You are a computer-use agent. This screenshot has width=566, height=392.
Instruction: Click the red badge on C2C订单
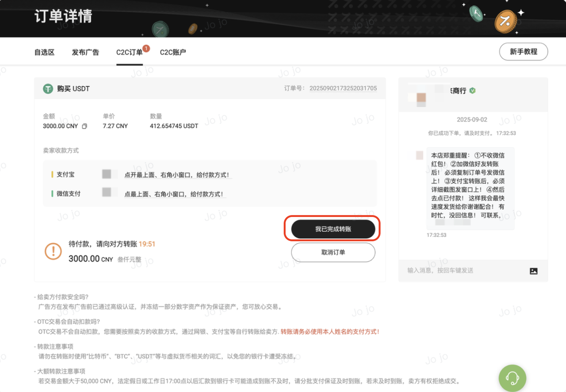(x=146, y=48)
